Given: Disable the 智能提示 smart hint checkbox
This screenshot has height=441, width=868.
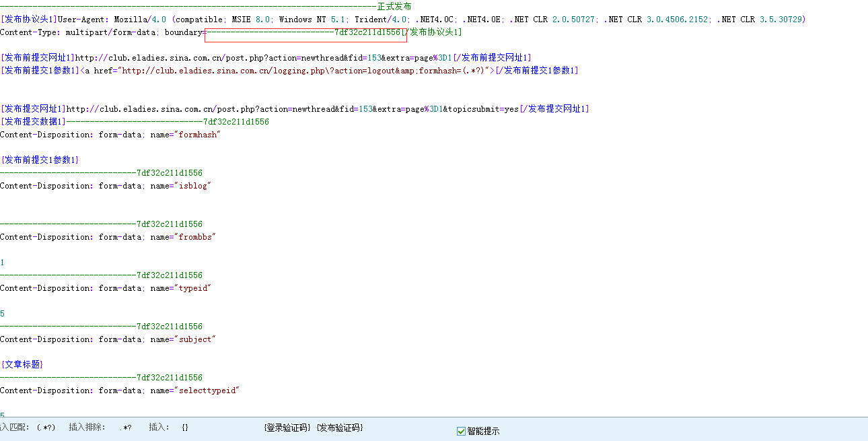Looking at the screenshot, I should coord(460,430).
